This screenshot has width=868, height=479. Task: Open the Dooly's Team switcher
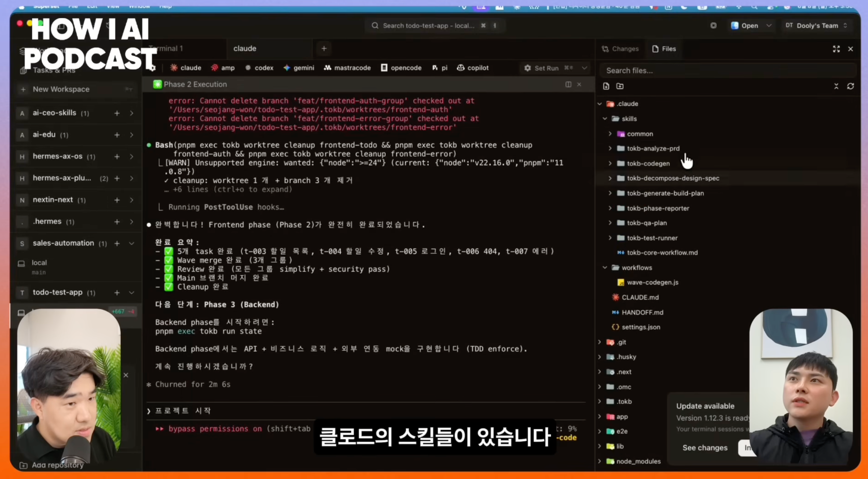[x=816, y=26]
